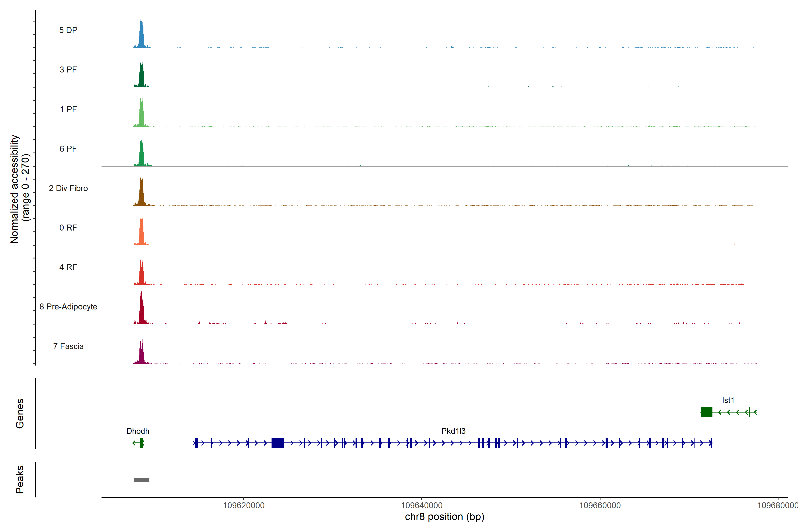Image resolution: width=798 pixels, height=532 pixels.
Task: Select the gray peak region bar
Action: [141, 480]
